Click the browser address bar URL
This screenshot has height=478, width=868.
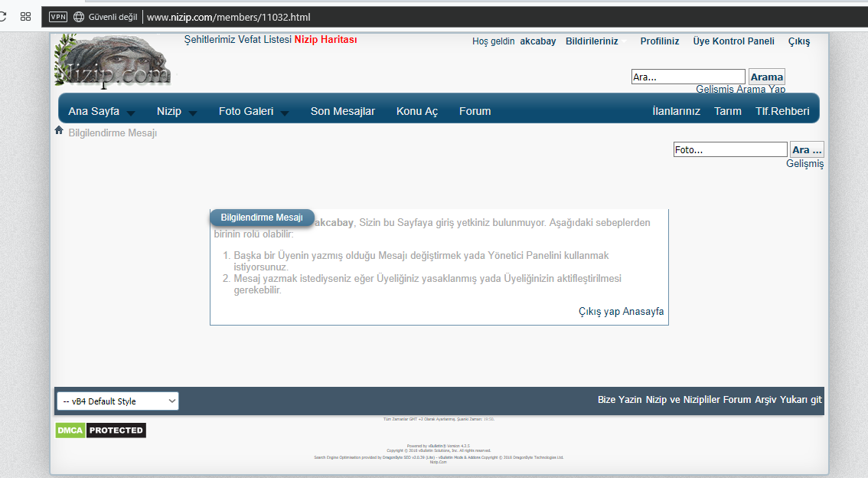click(229, 17)
